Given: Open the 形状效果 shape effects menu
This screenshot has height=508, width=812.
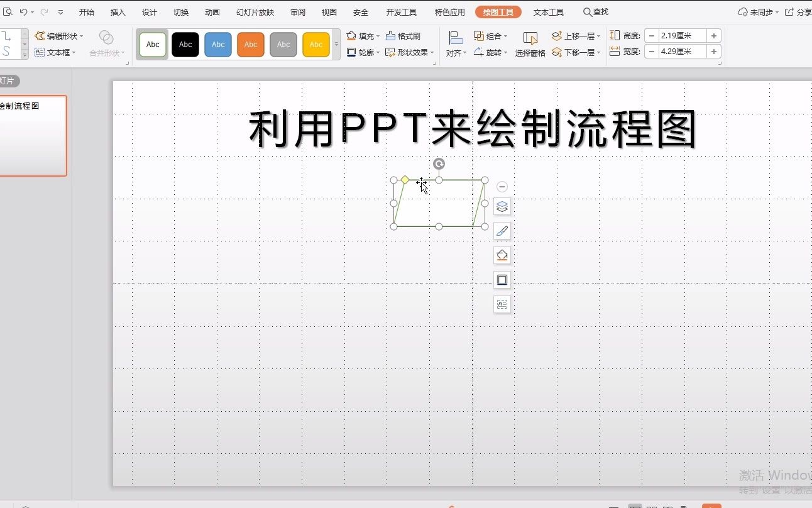Looking at the screenshot, I should [410, 53].
